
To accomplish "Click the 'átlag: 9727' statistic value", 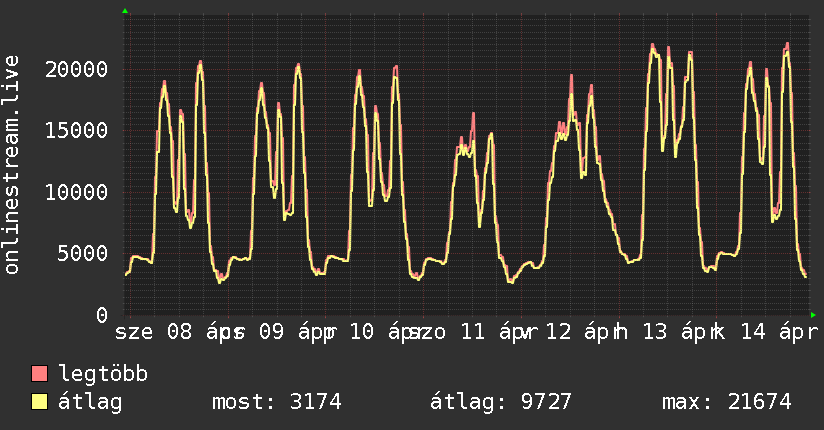I will (500, 402).
